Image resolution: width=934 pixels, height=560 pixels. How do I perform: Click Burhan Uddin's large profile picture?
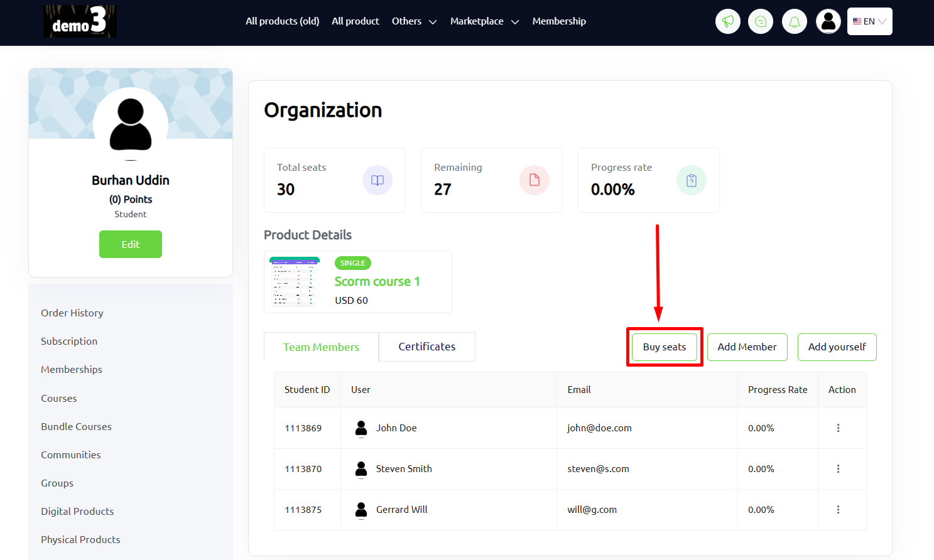[x=131, y=124]
